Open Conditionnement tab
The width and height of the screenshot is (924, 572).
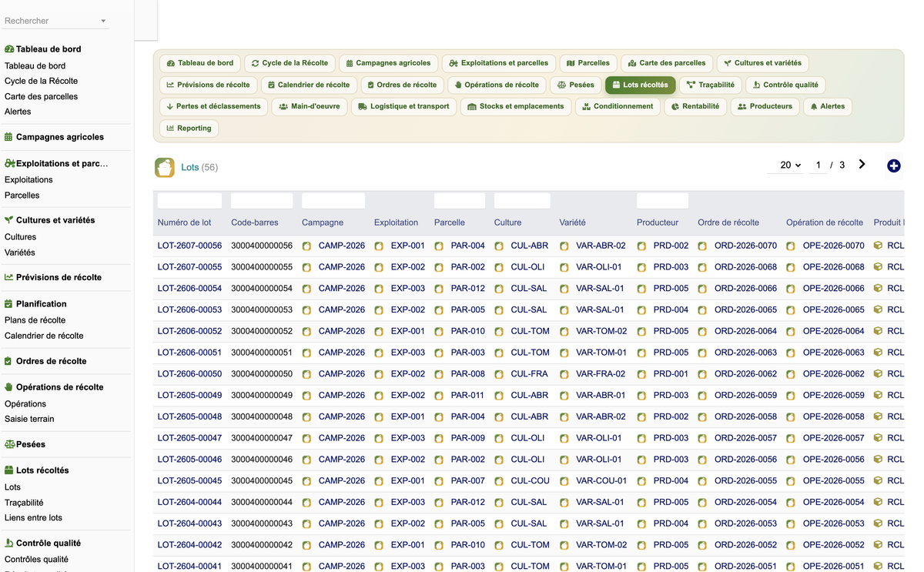pos(618,106)
